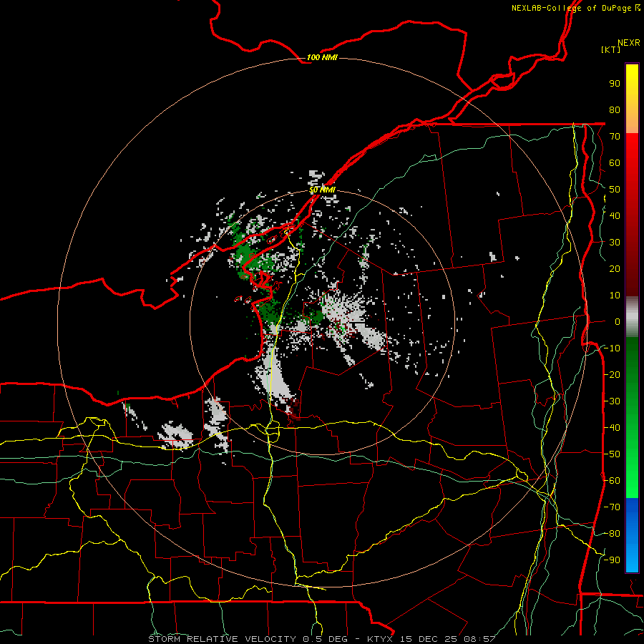Select the 100 NMI range ring label
Viewport: 644px width, 644px height.
click(322, 57)
